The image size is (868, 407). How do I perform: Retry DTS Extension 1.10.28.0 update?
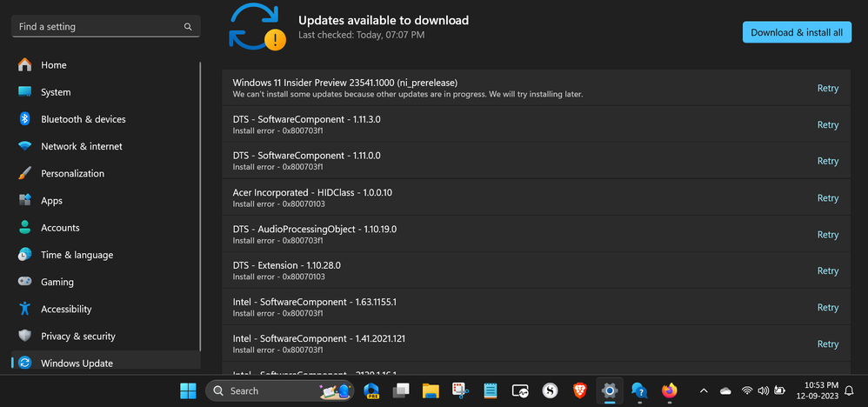[828, 270]
